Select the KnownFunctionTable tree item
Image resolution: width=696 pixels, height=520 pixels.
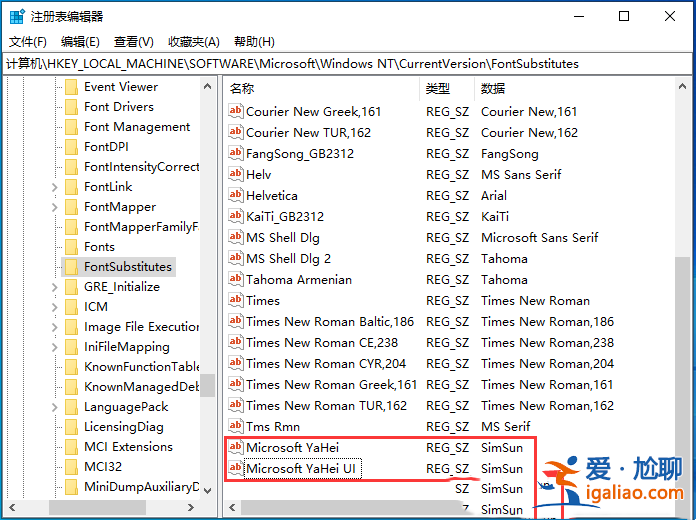pos(141,367)
